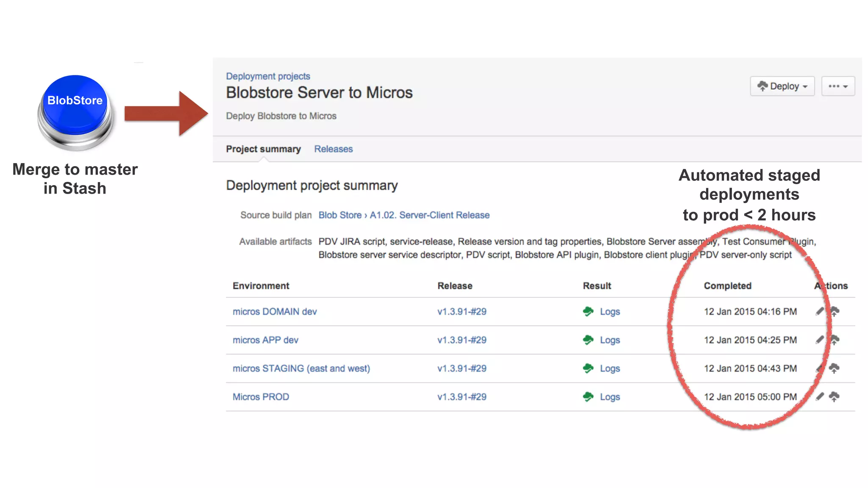
Task: Open the Deploy dropdown button
Action: [782, 86]
